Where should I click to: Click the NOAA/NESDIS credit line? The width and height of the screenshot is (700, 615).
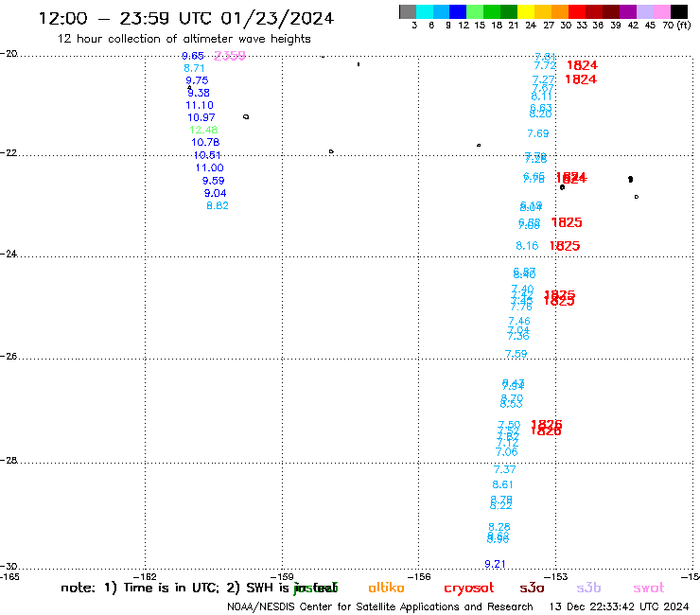(x=380, y=606)
